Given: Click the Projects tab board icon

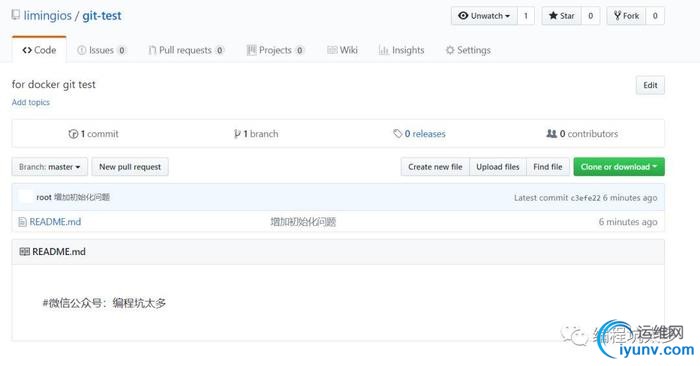Looking at the screenshot, I should point(251,50).
